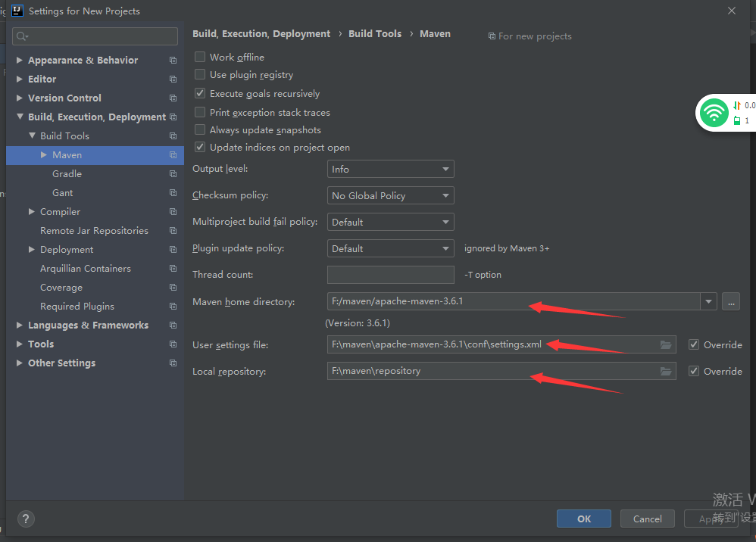This screenshot has width=756, height=542.
Task: Expand the Deployment tree node
Action: pos(31,250)
